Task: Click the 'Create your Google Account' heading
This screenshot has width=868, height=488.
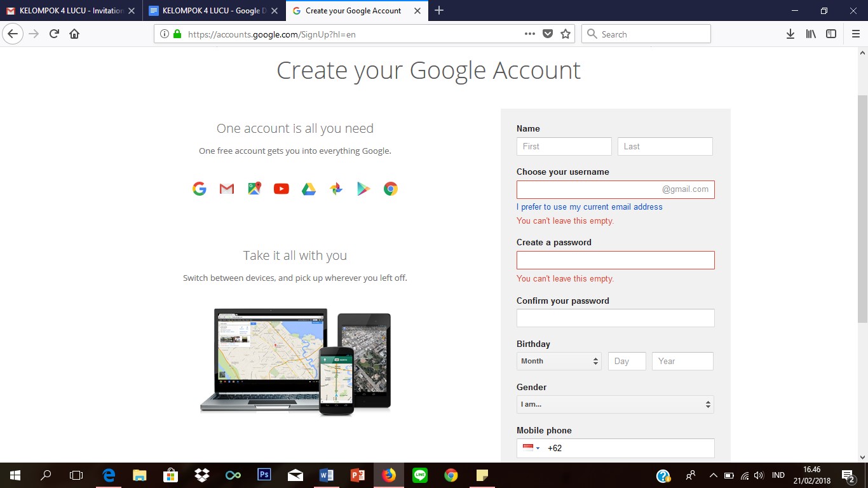Action: click(428, 70)
